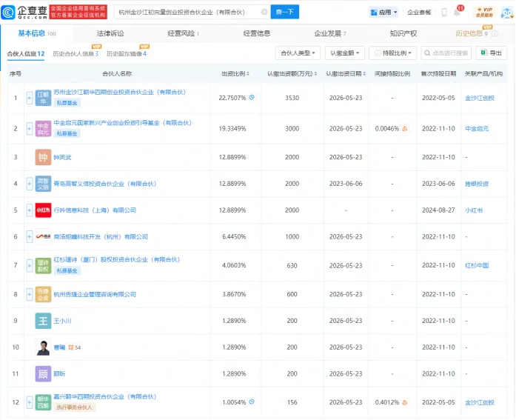Click the VIP 会员服务 crown icon
This screenshot has height=420, width=516.
point(483,12)
